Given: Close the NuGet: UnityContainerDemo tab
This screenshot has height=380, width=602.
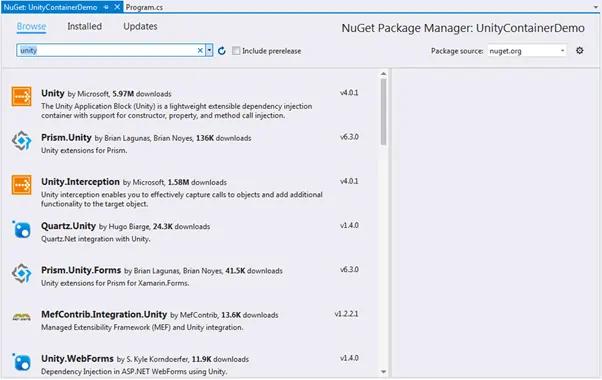Looking at the screenshot, I should tap(117, 7).
